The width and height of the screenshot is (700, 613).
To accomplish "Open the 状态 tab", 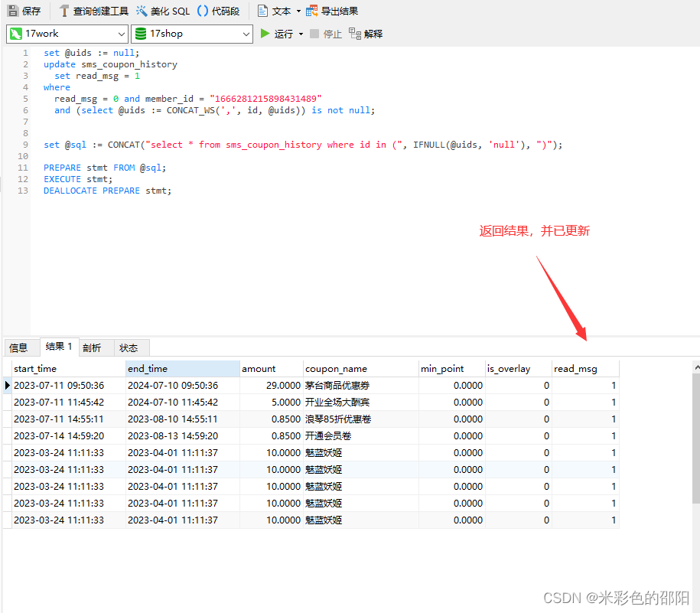I will (129, 347).
